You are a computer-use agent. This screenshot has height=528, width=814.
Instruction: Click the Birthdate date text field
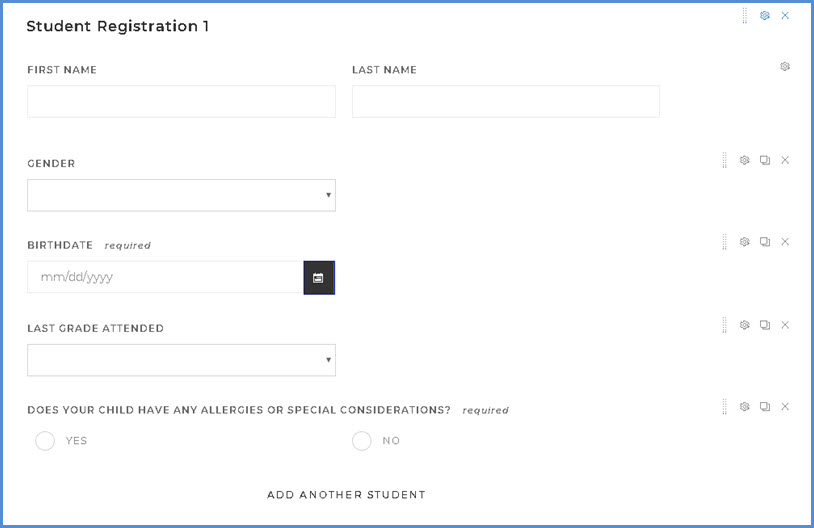(165, 278)
